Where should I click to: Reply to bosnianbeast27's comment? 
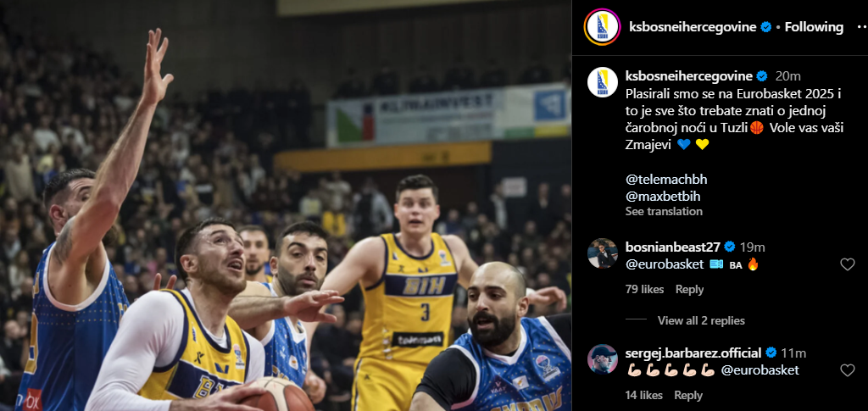(689, 289)
